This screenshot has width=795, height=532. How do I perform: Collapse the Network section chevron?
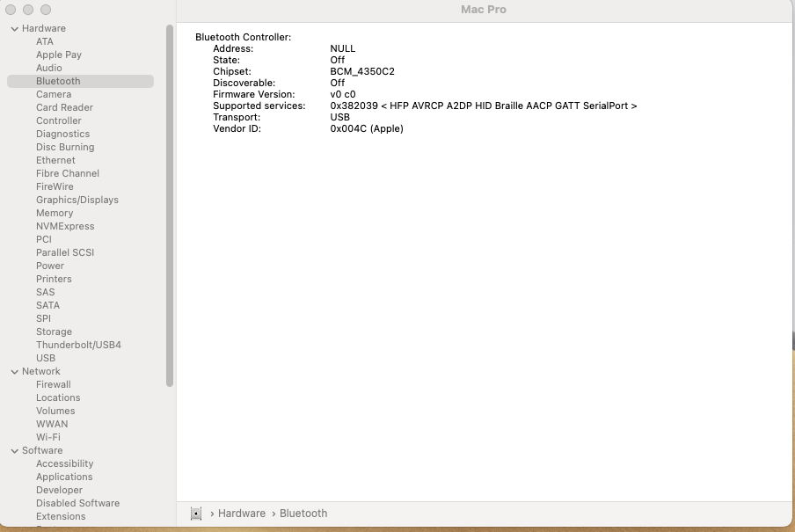[15, 372]
